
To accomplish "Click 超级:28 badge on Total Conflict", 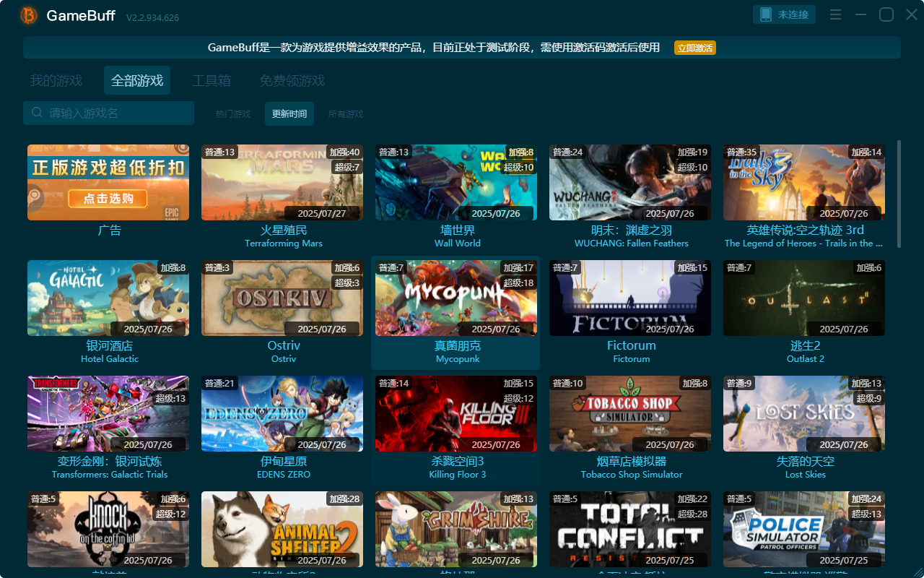I will point(693,514).
